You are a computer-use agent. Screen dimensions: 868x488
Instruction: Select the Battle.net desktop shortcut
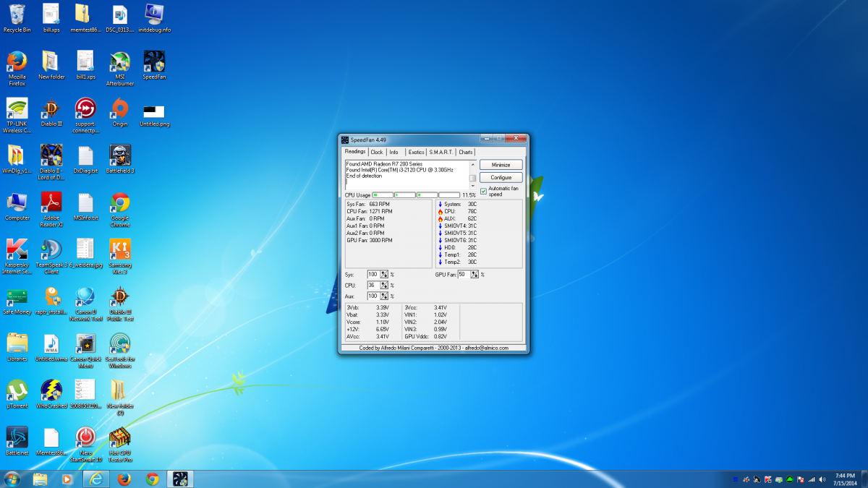pyautogui.click(x=17, y=442)
